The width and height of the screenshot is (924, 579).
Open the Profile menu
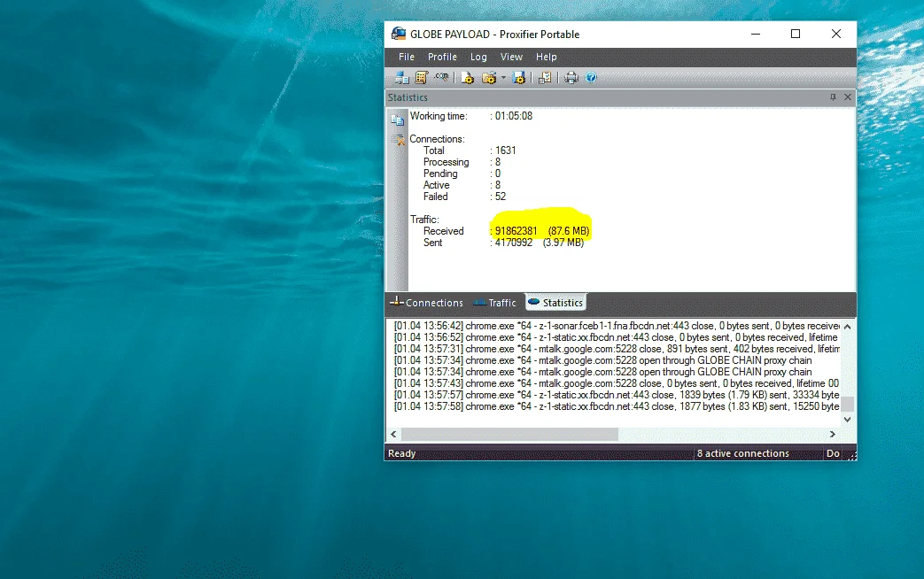tap(443, 58)
